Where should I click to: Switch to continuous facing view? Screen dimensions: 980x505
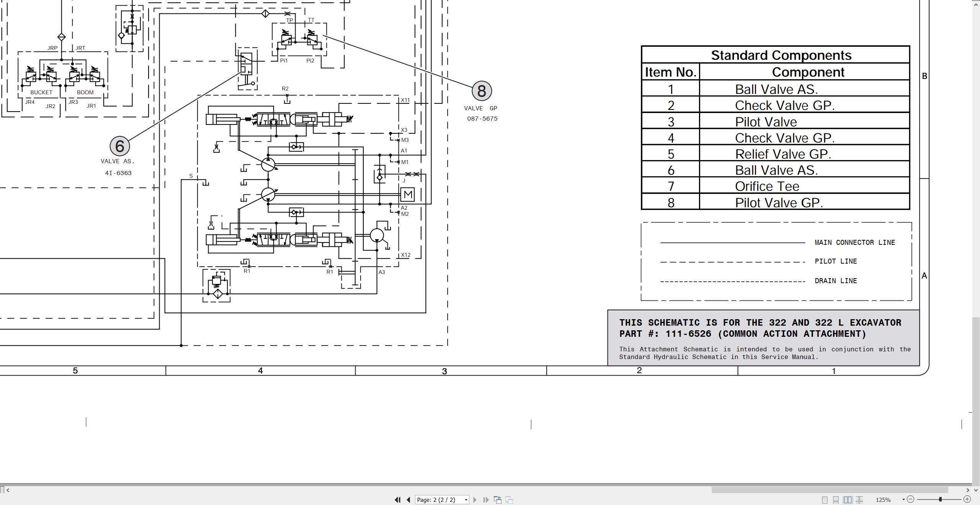pyautogui.click(x=859, y=500)
